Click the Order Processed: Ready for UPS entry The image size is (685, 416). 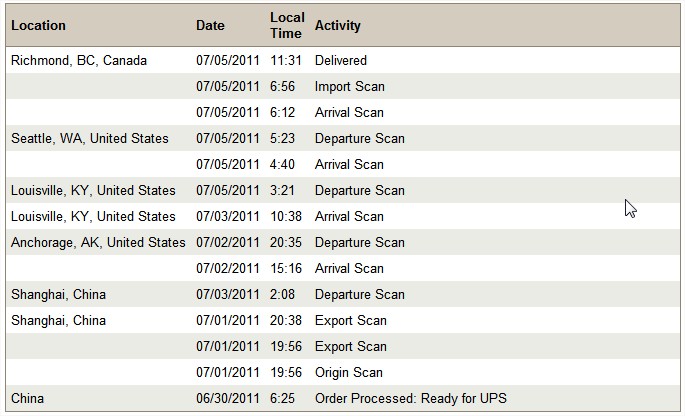[411, 399]
